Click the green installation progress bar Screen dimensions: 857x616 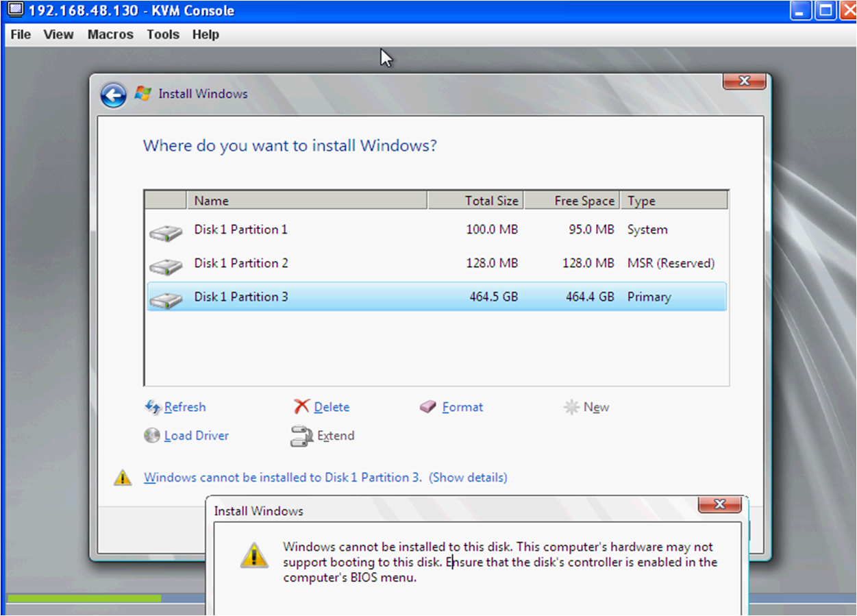[84, 598]
